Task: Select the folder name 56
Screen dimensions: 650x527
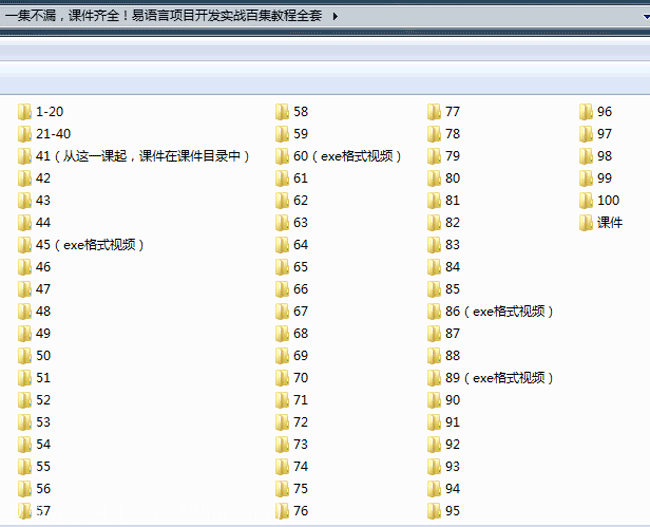Action: (x=43, y=489)
